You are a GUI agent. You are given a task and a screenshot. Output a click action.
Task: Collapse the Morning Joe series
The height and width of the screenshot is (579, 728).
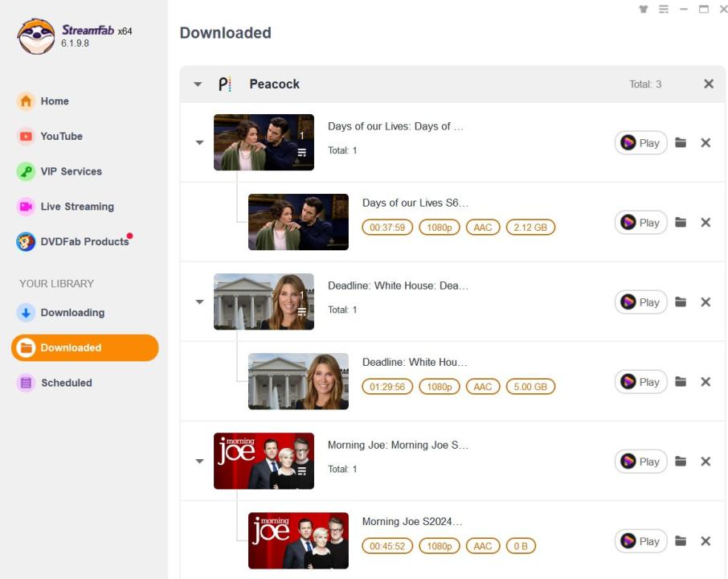pos(200,462)
